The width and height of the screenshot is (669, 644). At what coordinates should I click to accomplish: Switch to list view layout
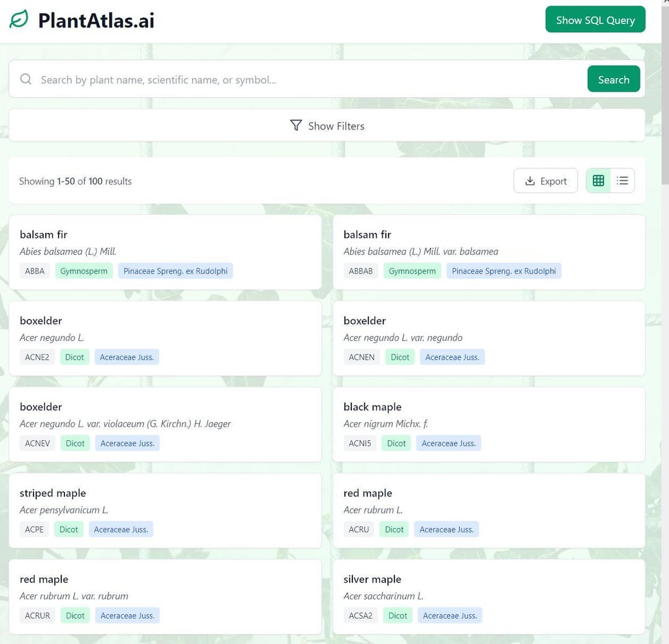coord(622,181)
